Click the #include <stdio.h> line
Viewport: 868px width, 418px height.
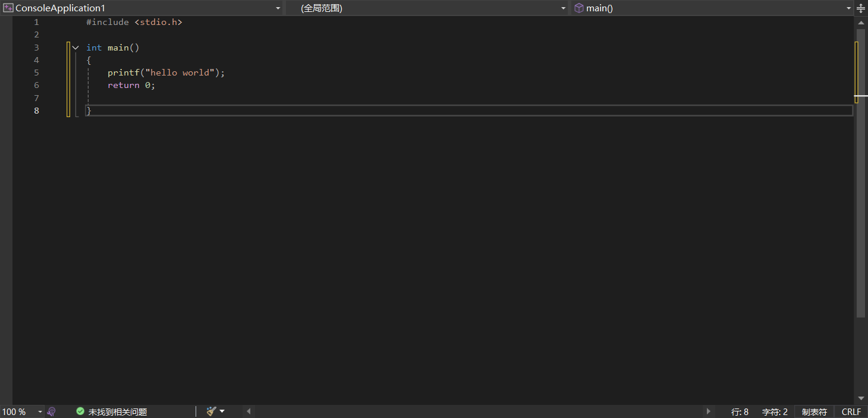tap(134, 22)
